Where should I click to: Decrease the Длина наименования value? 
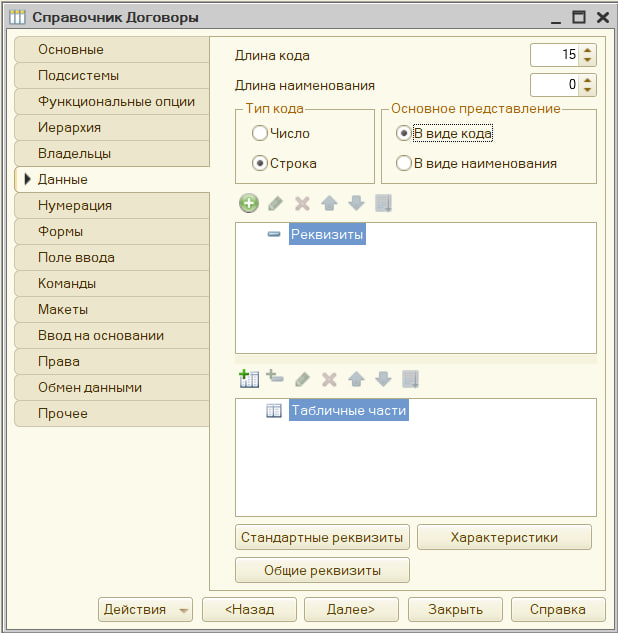pyautogui.click(x=587, y=90)
